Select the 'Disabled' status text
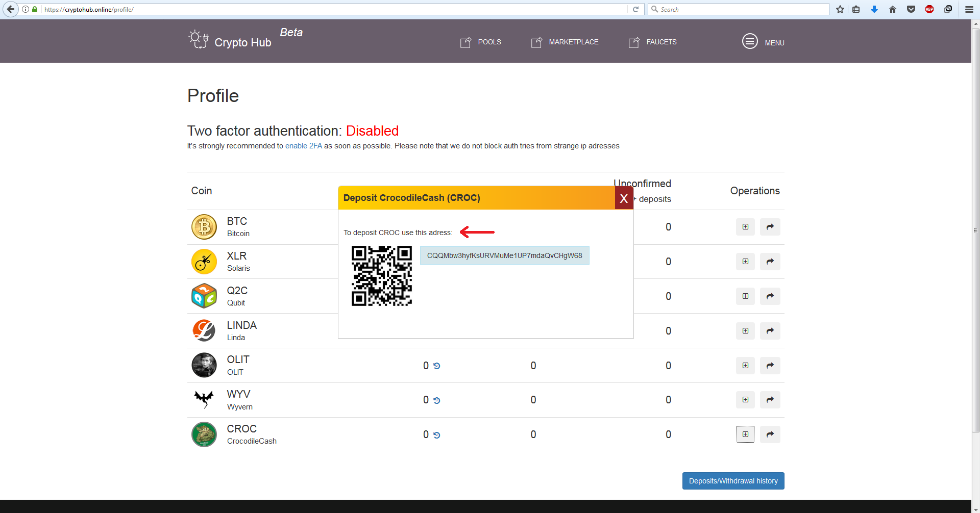This screenshot has width=980, height=513. [372, 131]
